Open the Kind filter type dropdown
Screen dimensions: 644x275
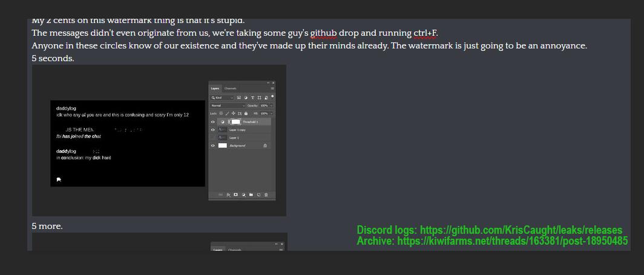[x=222, y=98]
